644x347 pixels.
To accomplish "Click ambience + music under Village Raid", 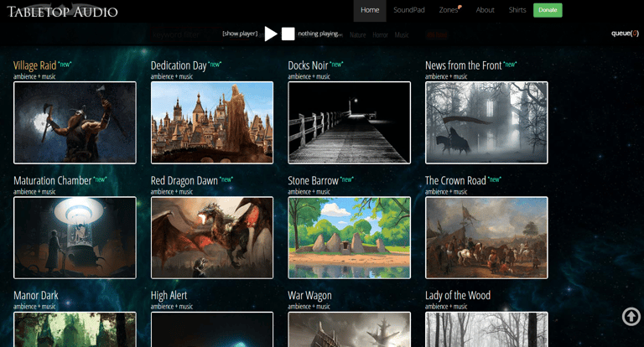I will [34, 76].
